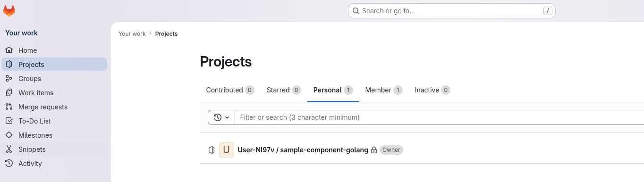The height and width of the screenshot is (182, 644).
Task: Click the Home house icon in sidebar
Action: (9, 50)
